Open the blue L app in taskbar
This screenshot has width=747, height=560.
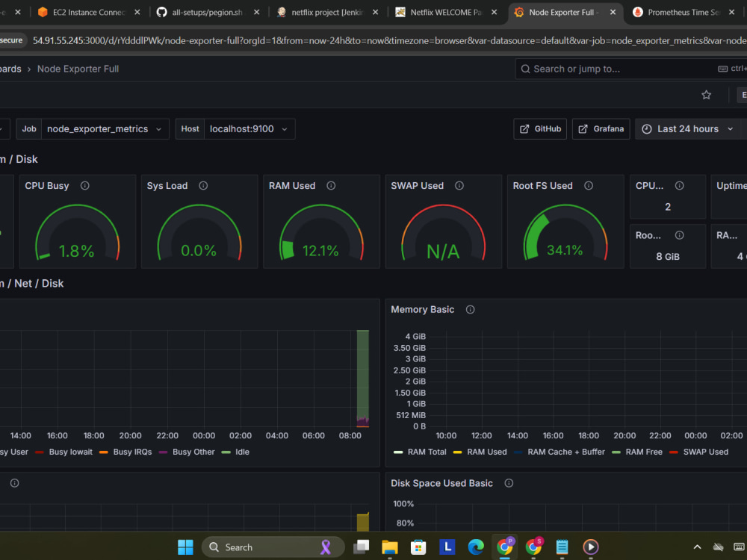click(x=447, y=547)
